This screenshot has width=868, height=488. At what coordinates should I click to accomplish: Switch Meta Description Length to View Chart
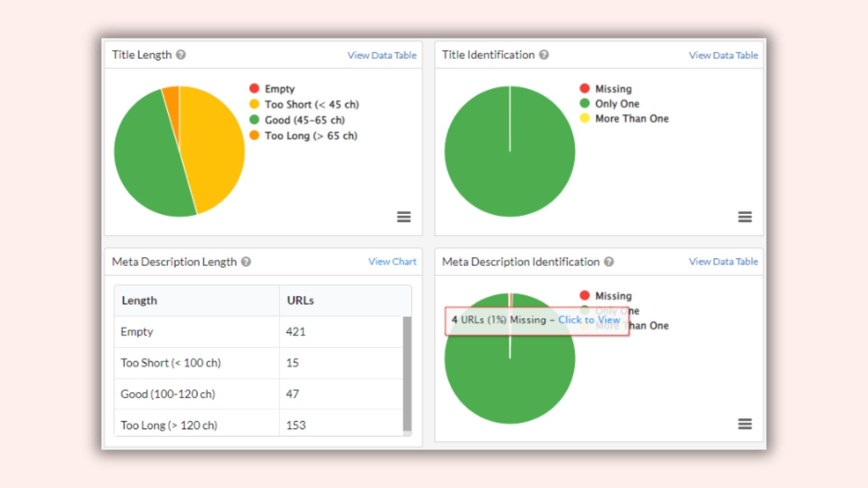392,262
